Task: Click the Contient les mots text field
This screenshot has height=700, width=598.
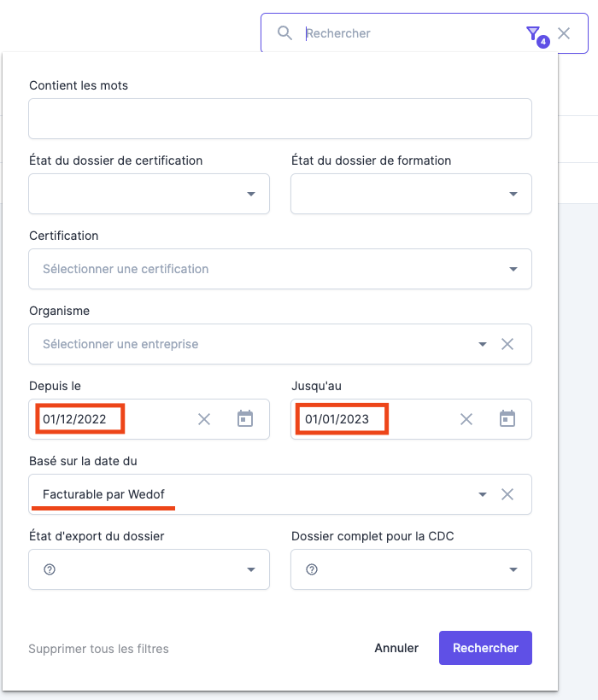Action: 280,119
